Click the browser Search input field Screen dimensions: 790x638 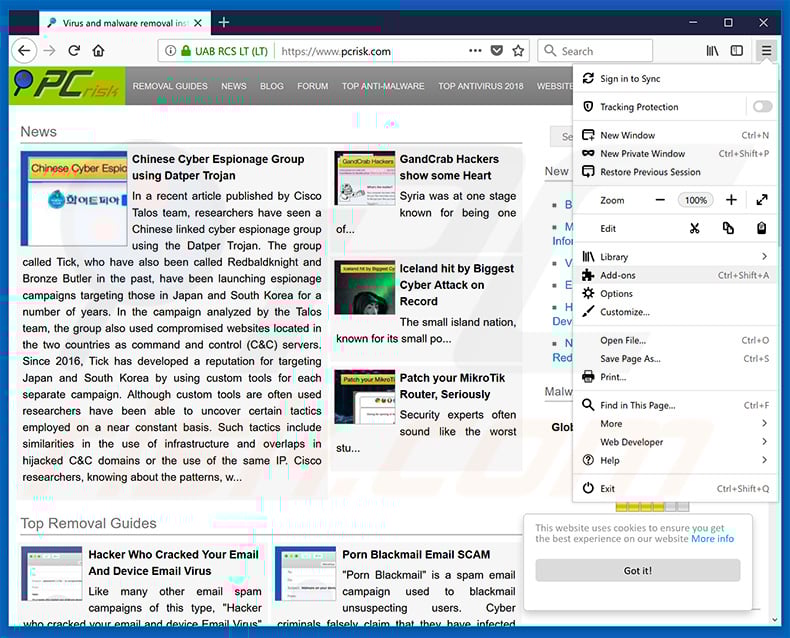point(595,50)
